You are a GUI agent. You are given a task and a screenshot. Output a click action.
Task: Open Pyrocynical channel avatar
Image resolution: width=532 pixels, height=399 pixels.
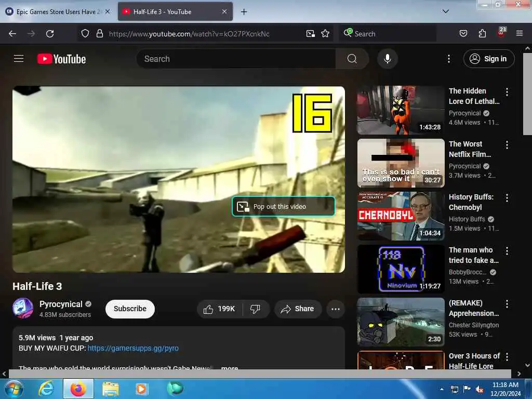[23, 308]
